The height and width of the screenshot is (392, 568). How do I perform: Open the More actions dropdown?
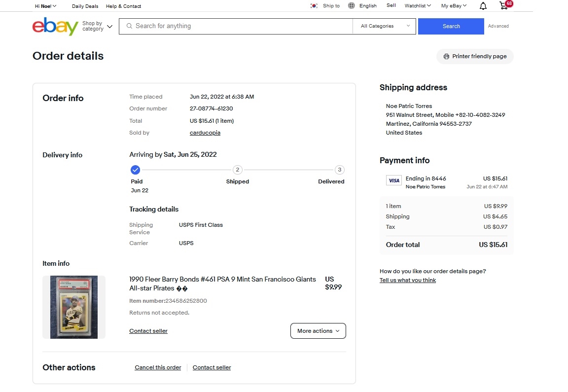pos(318,331)
